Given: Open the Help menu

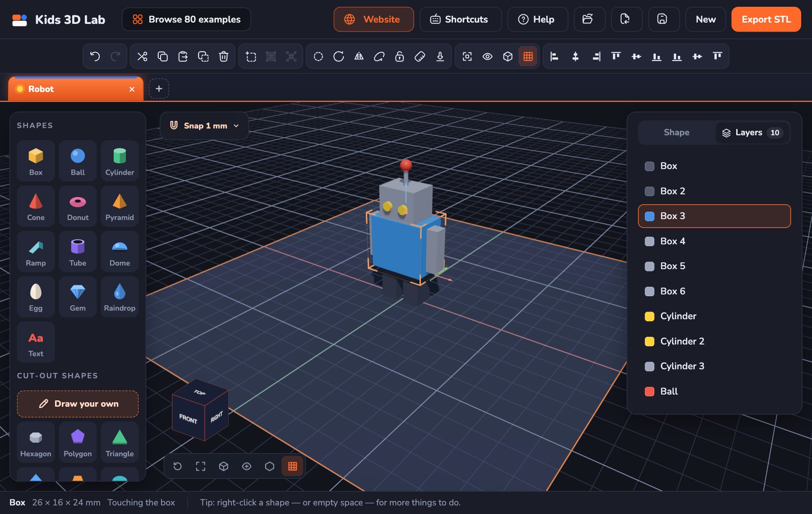Looking at the screenshot, I should 538,19.
